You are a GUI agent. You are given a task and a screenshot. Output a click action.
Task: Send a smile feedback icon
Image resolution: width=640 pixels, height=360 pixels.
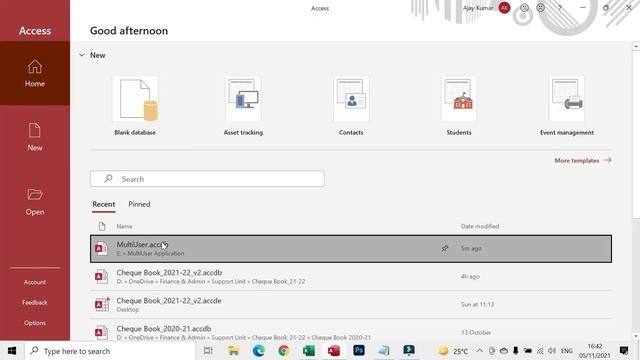[x=524, y=8]
